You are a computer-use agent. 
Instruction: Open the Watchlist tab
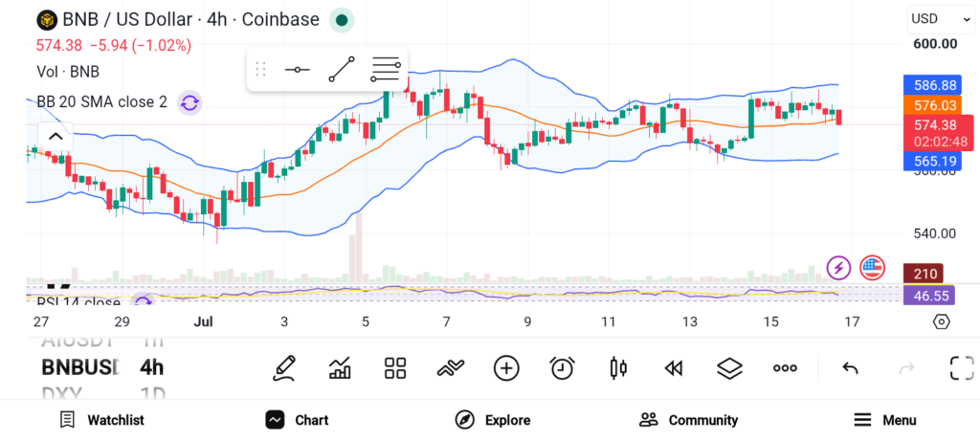[x=101, y=420]
